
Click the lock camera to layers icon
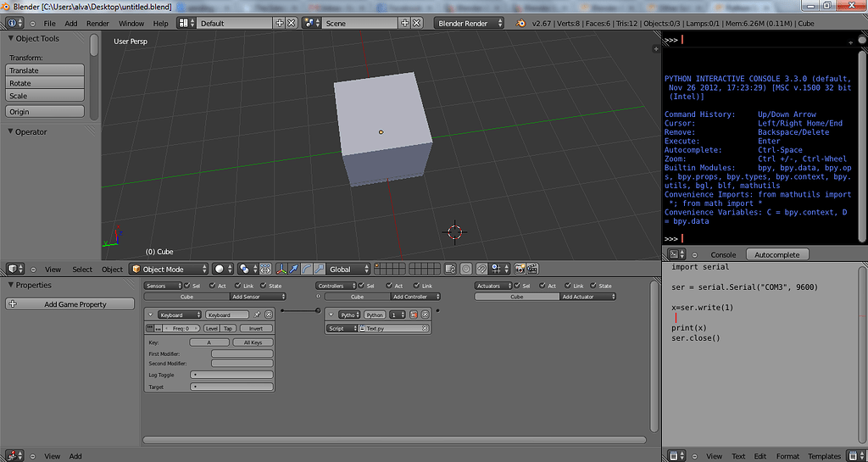[450, 269]
